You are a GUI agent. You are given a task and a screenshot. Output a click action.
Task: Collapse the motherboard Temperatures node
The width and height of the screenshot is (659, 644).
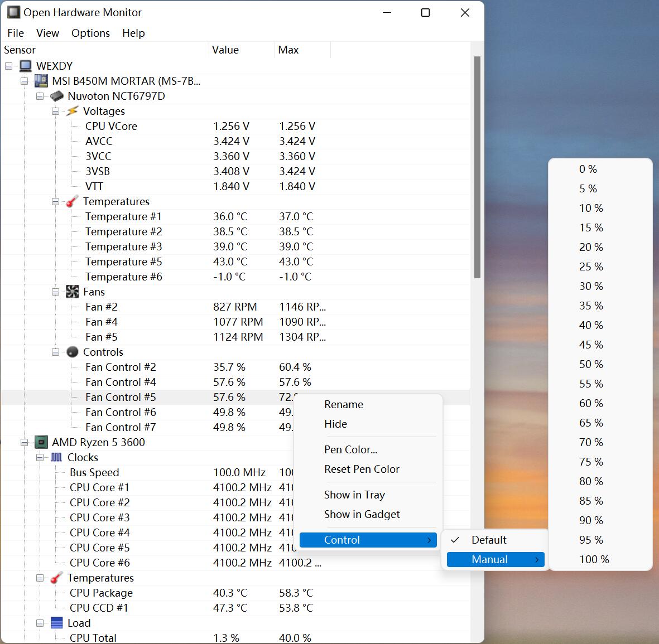click(x=55, y=201)
